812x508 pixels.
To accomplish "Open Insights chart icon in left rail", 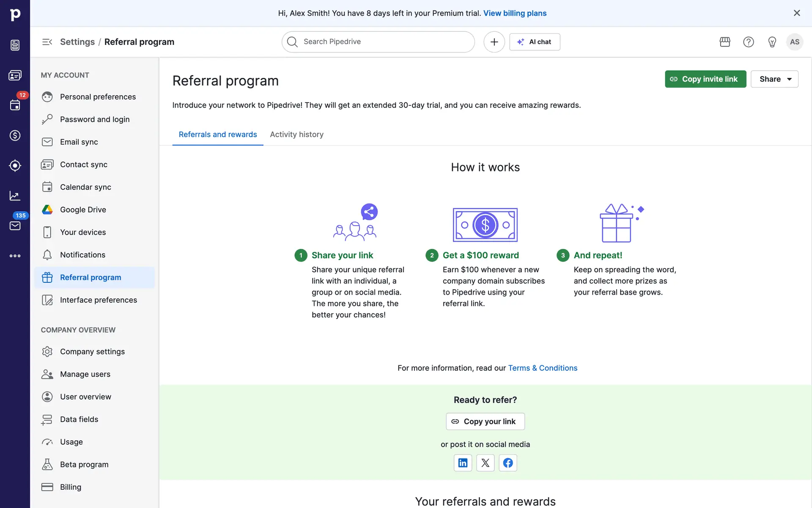I will [x=15, y=196].
